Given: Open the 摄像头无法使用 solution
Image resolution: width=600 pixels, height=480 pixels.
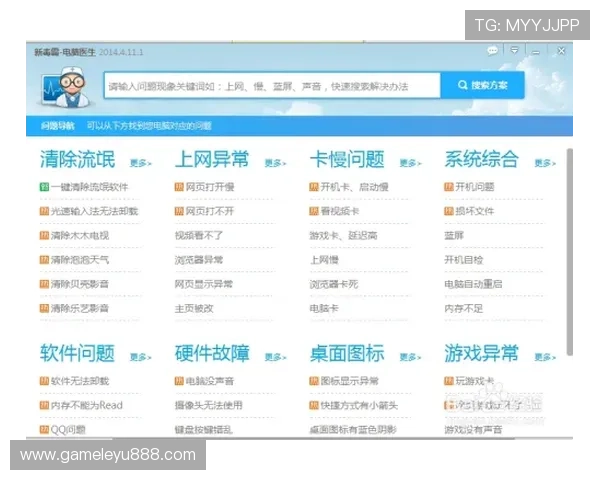Looking at the screenshot, I should [209, 405].
